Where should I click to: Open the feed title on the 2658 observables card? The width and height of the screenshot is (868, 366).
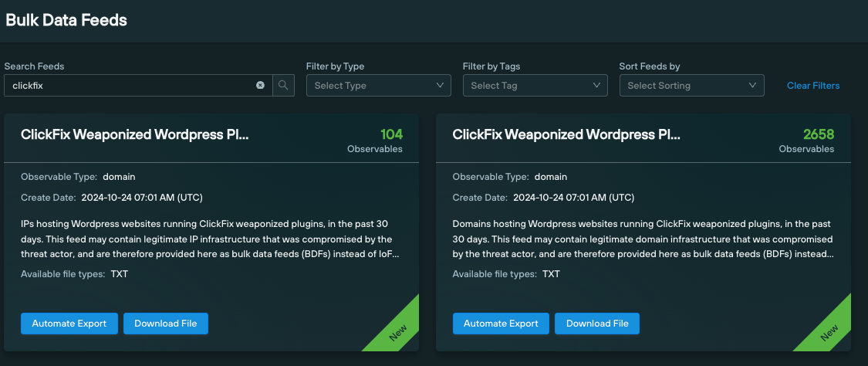coord(567,134)
